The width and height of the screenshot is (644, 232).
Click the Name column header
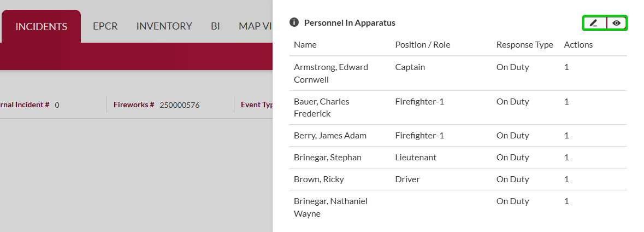pyautogui.click(x=305, y=45)
